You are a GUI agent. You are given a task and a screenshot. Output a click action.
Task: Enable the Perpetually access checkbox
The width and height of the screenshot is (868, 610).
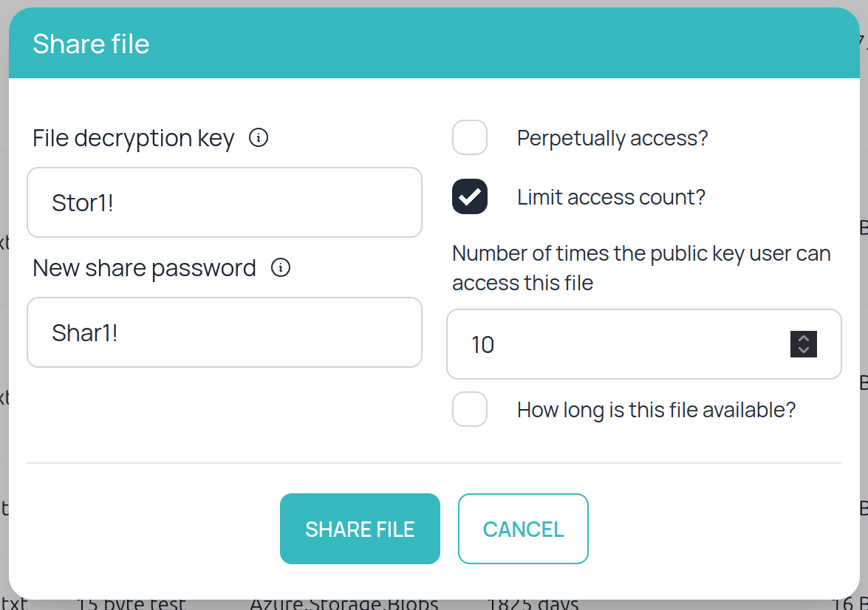coord(470,138)
